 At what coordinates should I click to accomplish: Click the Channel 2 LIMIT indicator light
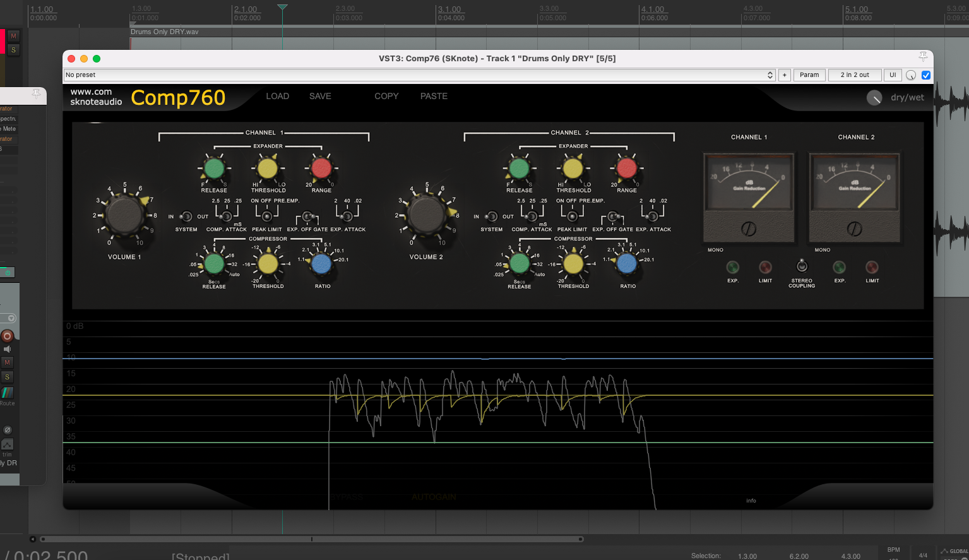pyautogui.click(x=872, y=267)
